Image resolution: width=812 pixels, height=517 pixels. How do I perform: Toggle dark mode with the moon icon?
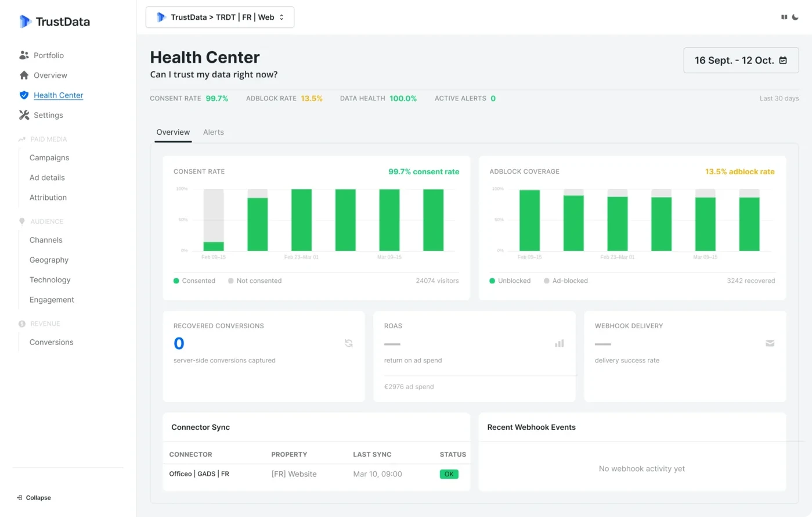pos(795,17)
